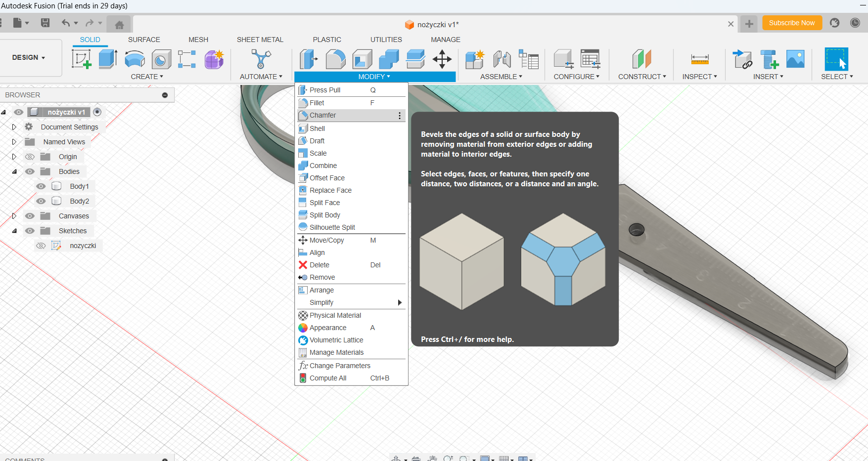Select the Press Pull toolbar icon

pyautogui.click(x=309, y=59)
